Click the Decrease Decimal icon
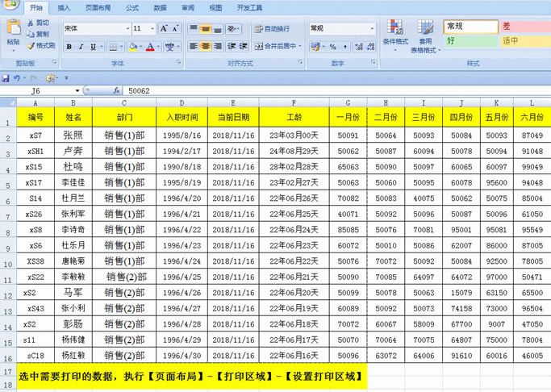The width and height of the screenshot is (551, 392). 371,46
